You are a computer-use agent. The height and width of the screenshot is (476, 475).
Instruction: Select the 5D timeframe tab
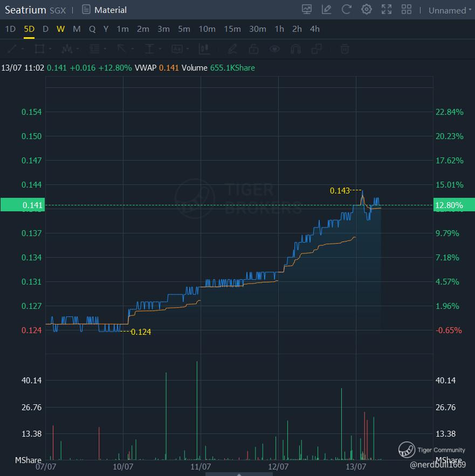pos(29,29)
